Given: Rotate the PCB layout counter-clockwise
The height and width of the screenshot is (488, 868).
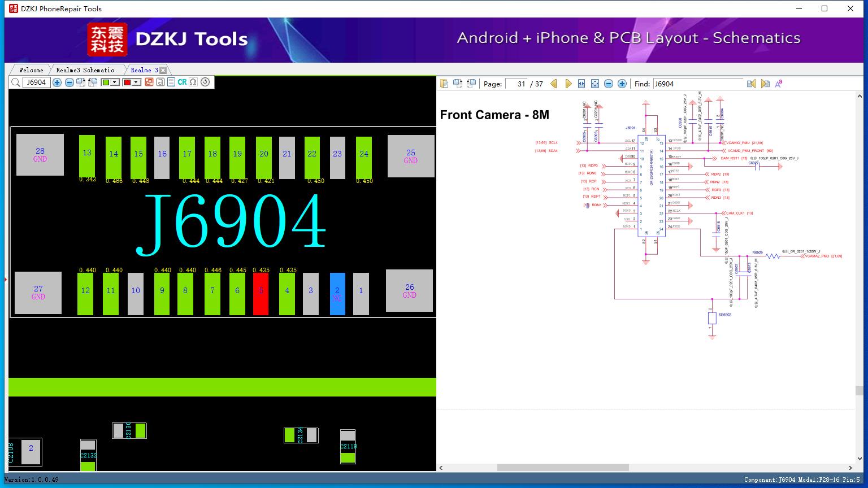Looking at the screenshot, I should (93, 82).
